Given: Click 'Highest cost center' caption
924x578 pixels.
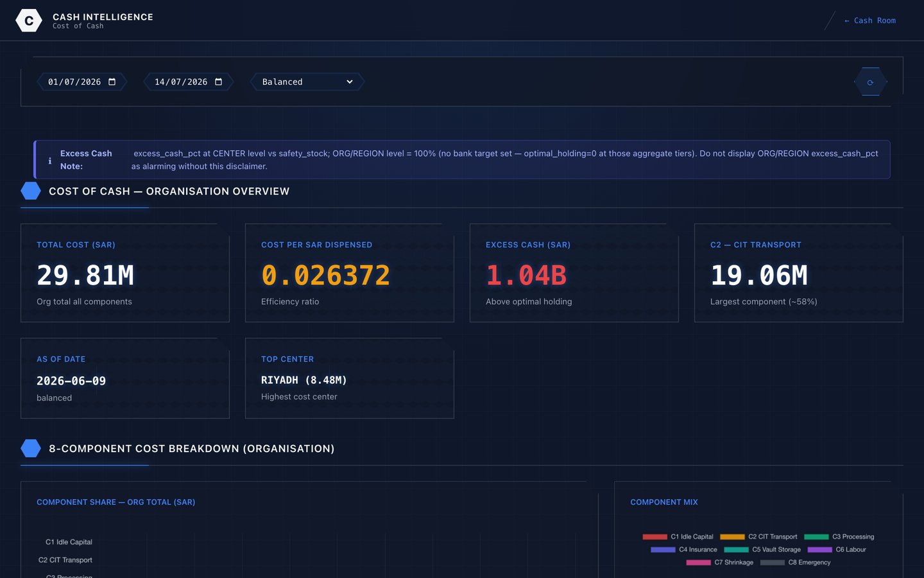Looking at the screenshot, I should click(x=299, y=396).
